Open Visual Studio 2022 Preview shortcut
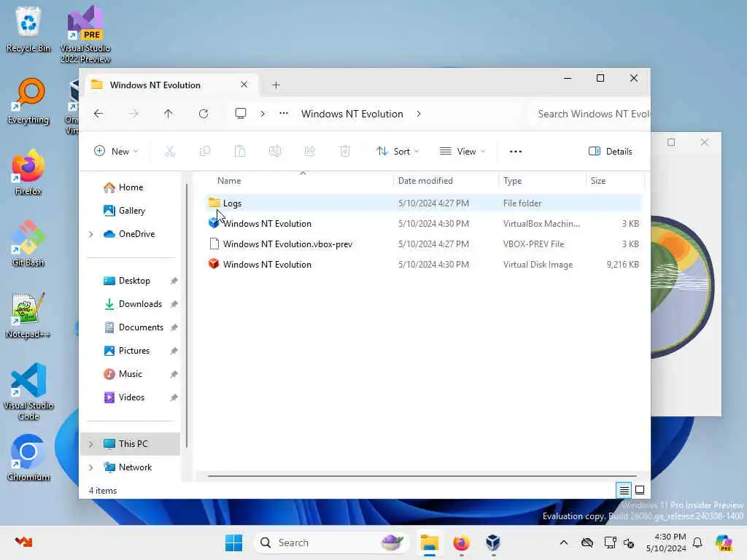This screenshot has width=747, height=560. [x=85, y=34]
